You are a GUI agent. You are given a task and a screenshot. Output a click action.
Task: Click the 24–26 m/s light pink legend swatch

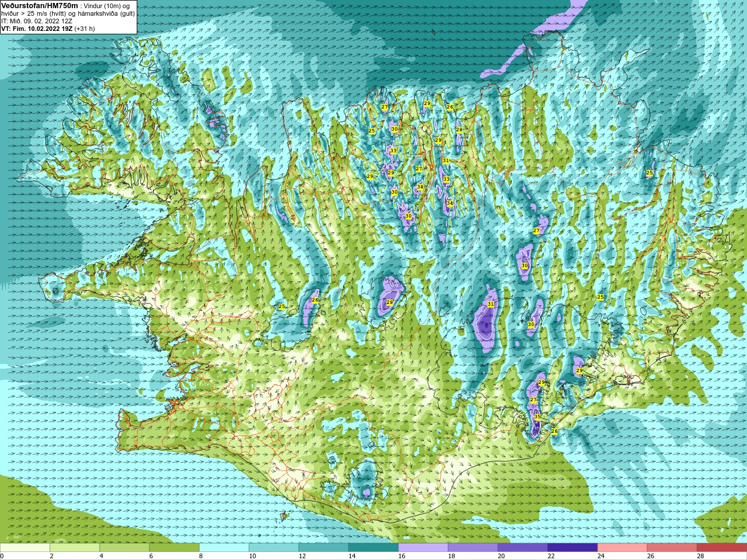(x=622, y=548)
